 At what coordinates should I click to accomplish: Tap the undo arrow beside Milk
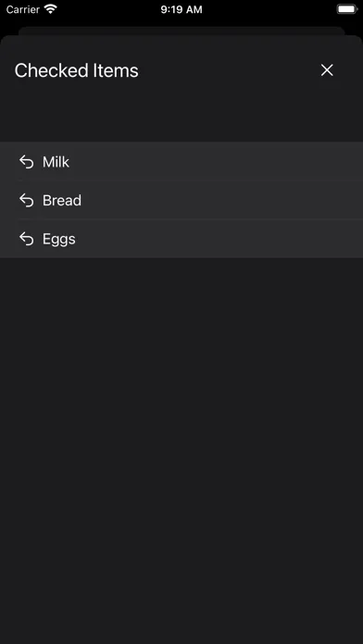pyautogui.click(x=27, y=162)
